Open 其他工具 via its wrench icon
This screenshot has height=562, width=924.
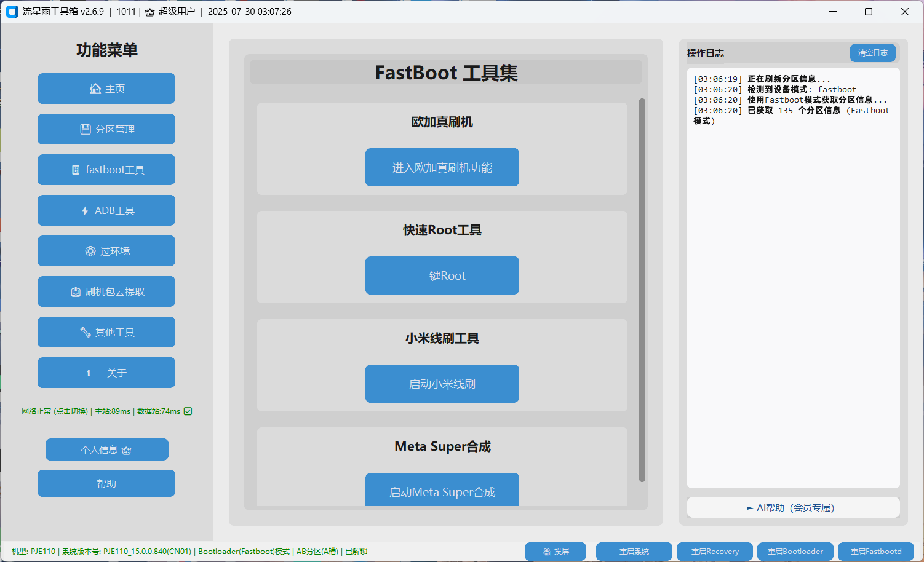pos(86,332)
